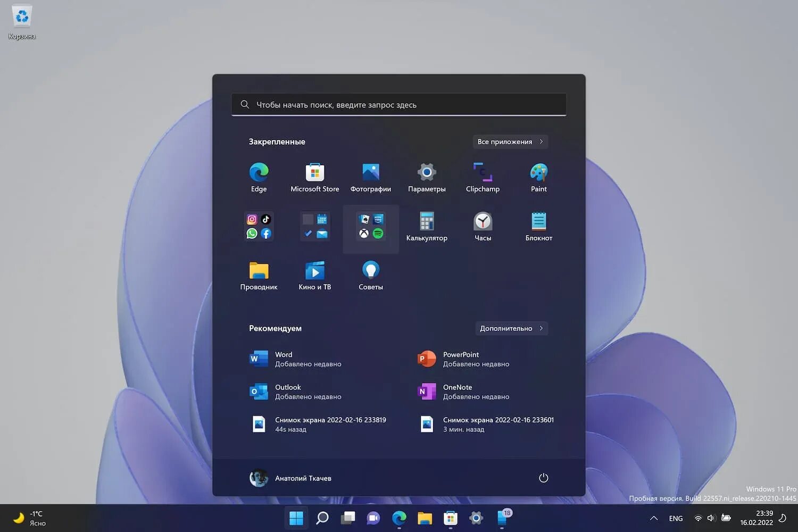Open the Часы clock app
The width and height of the screenshot is (798, 532).
[x=483, y=227]
